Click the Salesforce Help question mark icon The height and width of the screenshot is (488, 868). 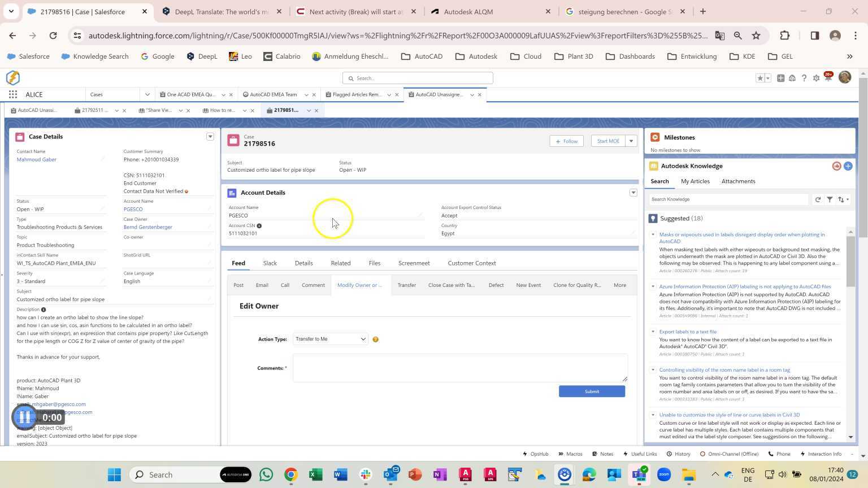point(804,78)
